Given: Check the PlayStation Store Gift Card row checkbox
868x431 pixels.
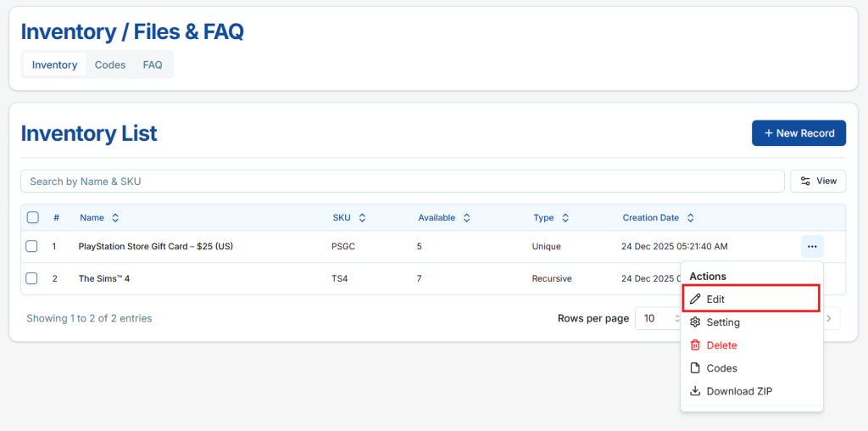Looking at the screenshot, I should click(31, 247).
